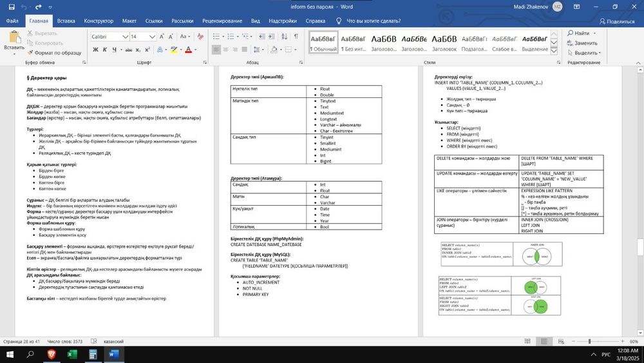Increase paragraph indent
The width and height of the screenshot is (644, 363).
point(272,37)
